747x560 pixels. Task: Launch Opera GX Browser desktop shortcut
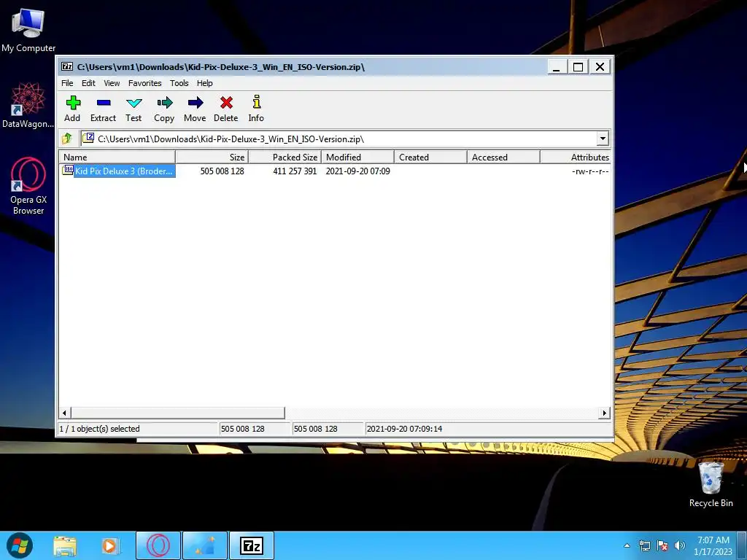pos(28,186)
